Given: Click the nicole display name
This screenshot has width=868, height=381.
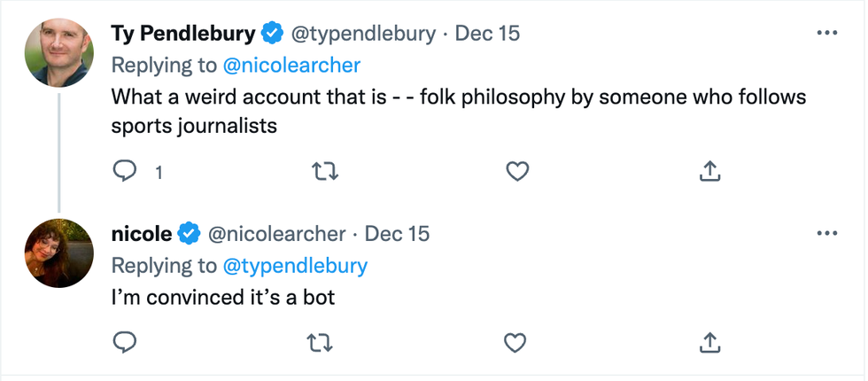Looking at the screenshot, I should tap(142, 234).
